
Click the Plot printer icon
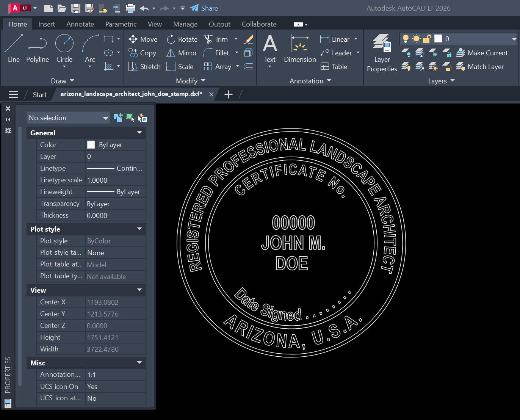(130, 8)
